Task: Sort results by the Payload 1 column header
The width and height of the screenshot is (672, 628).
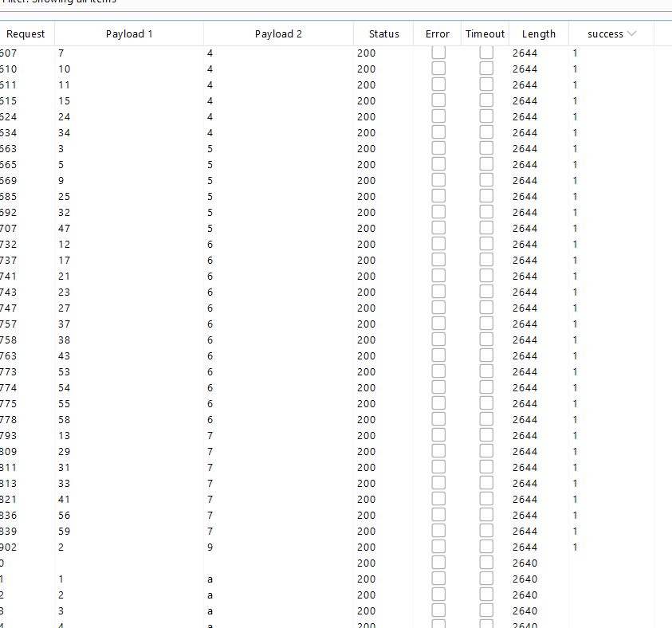Action: tap(129, 33)
